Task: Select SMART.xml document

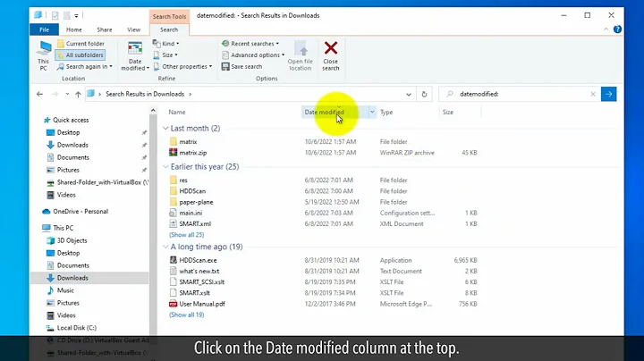Action: click(195, 224)
